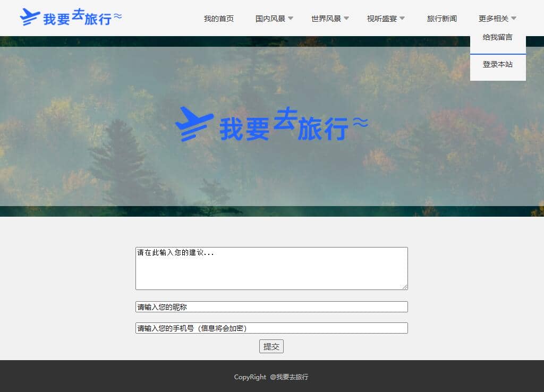The image size is (544, 392).
Task: Focus the phone number input field
Action: (271, 328)
